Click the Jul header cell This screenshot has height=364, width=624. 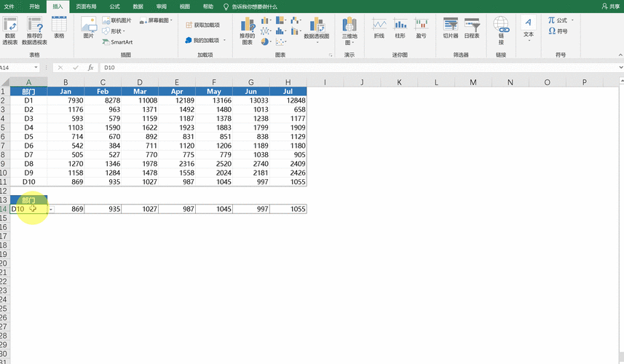pos(288,92)
